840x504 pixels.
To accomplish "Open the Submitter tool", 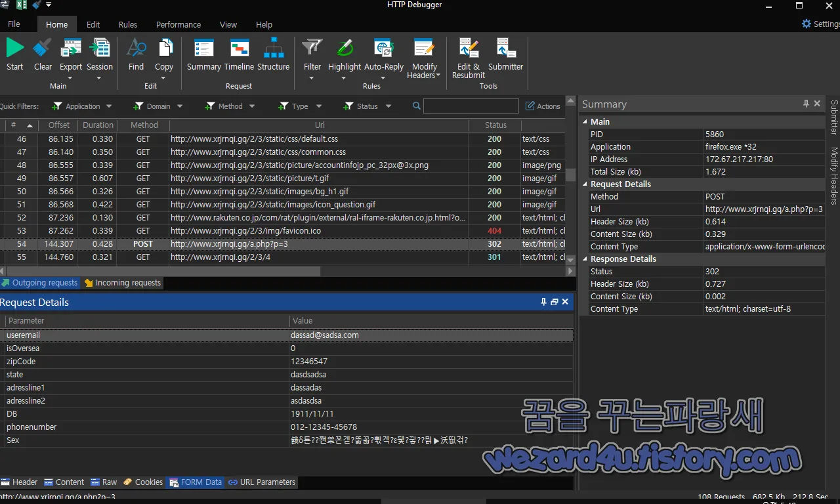I will click(506, 54).
